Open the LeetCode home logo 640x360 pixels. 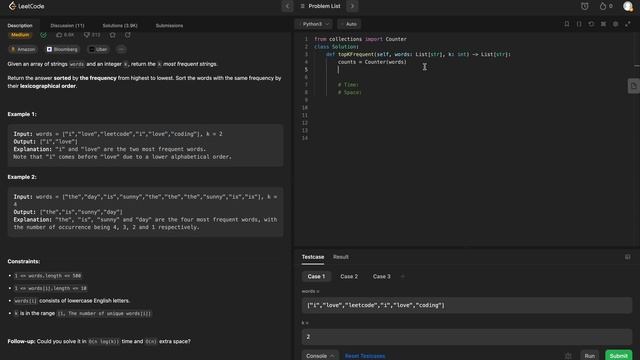point(27,6)
